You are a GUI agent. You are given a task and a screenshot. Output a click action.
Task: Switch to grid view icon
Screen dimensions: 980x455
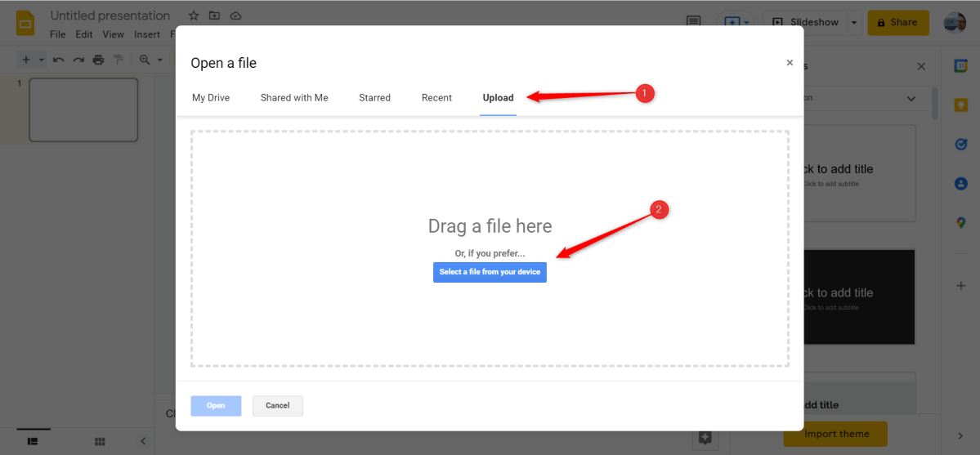100,442
